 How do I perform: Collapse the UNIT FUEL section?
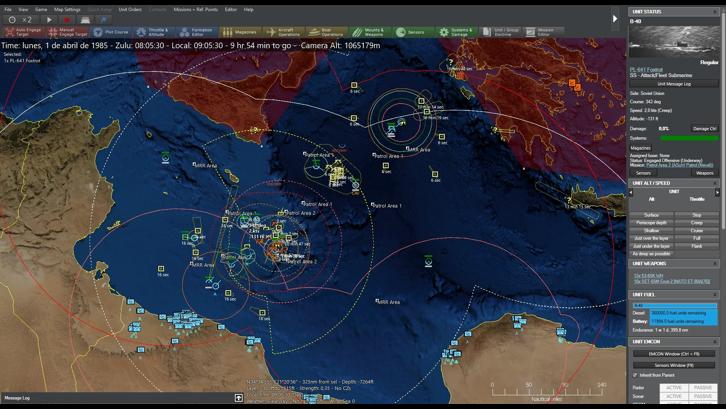(x=715, y=295)
